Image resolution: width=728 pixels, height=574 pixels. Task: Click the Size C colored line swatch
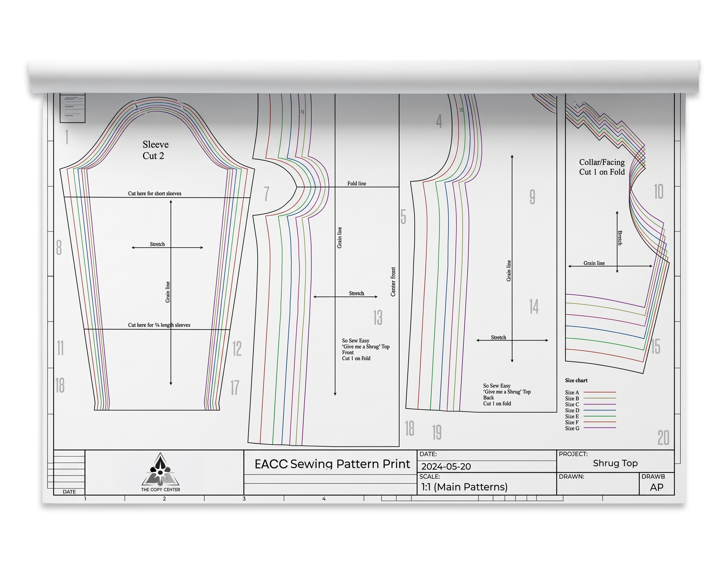[600, 404]
